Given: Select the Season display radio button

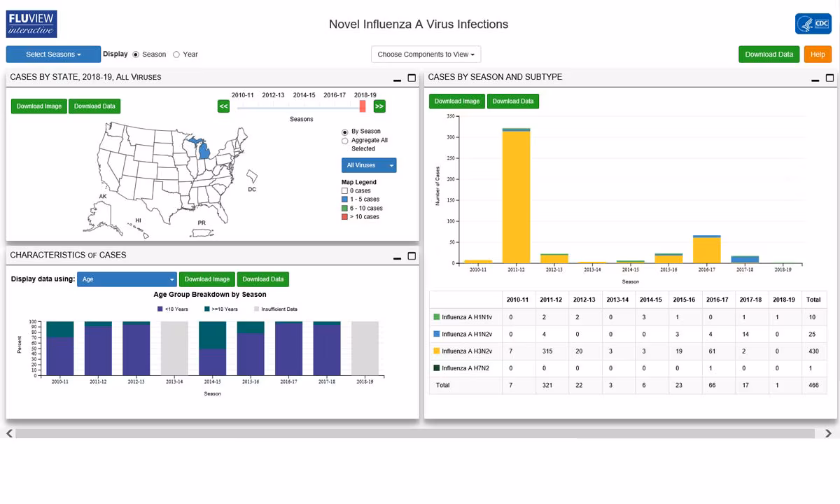Looking at the screenshot, I should 136,55.
